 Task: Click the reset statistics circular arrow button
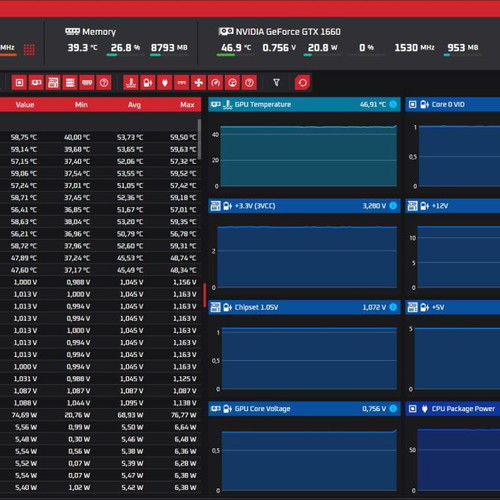[x=302, y=83]
